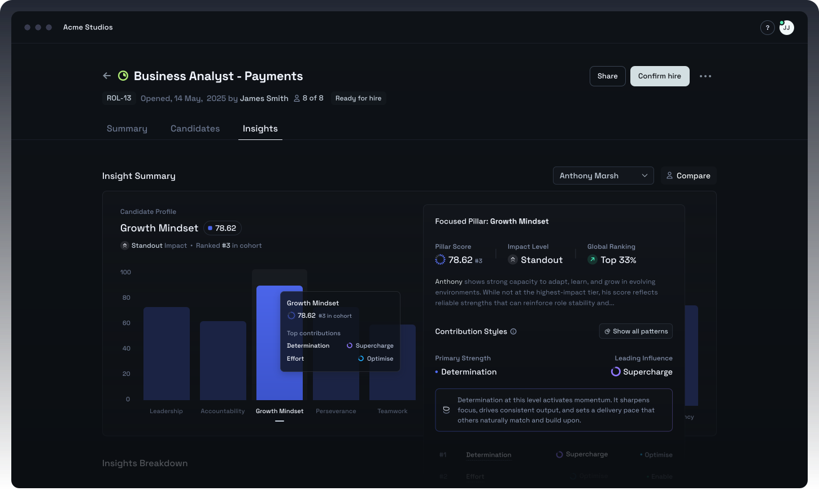Switch to the Summary tab
Viewport: 819px width, 504px height.
[127, 128]
